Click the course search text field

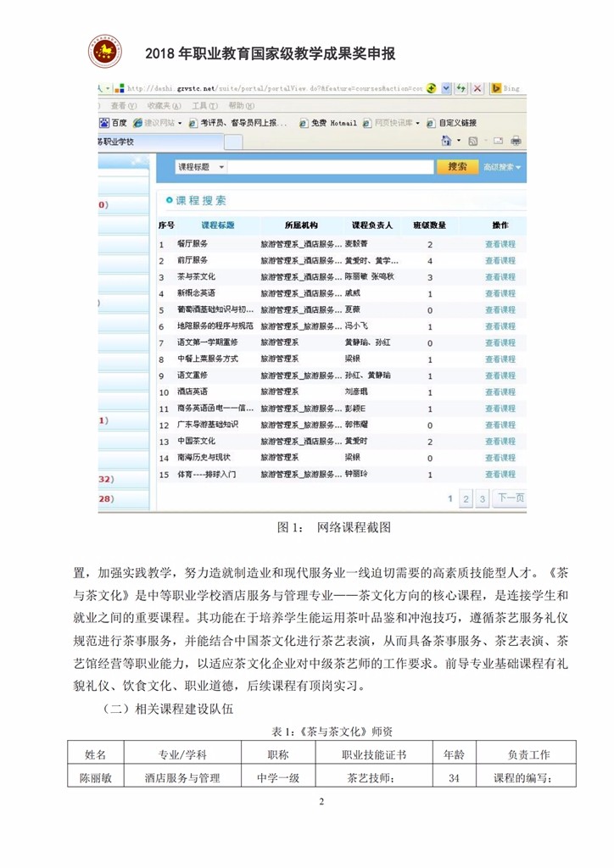331,168
